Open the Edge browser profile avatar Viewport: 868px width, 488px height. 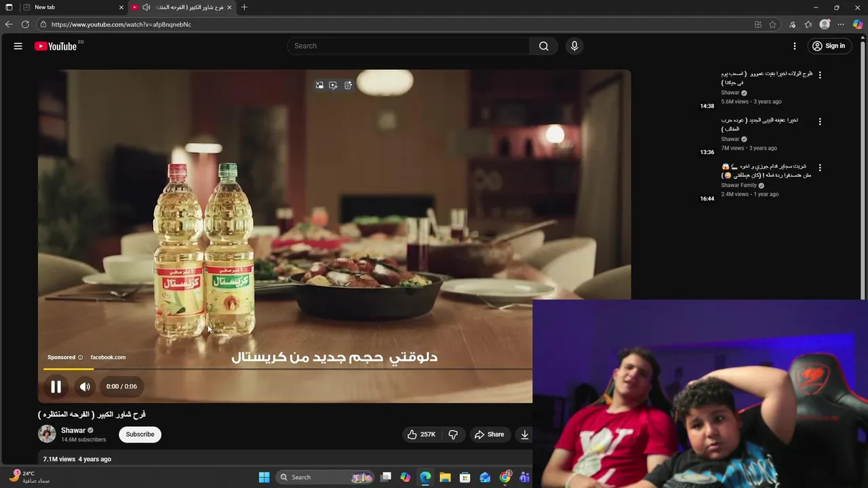coord(825,24)
